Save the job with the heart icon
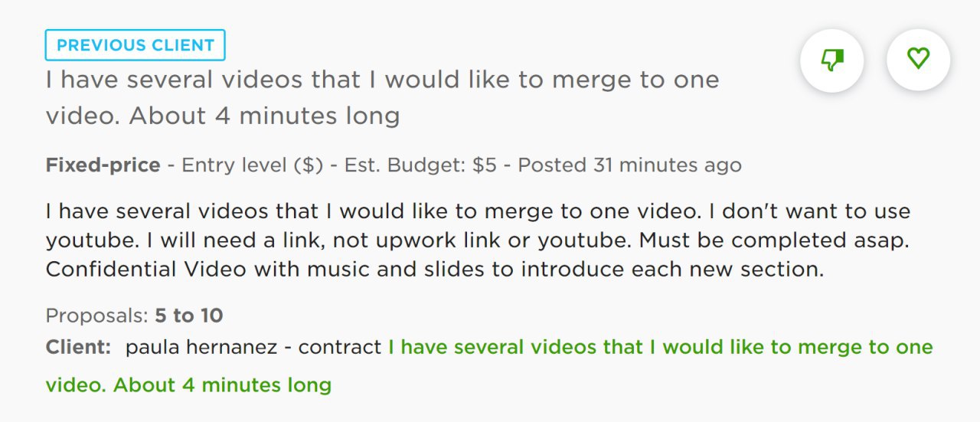The image size is (980, 422). [x=918, y=59]
